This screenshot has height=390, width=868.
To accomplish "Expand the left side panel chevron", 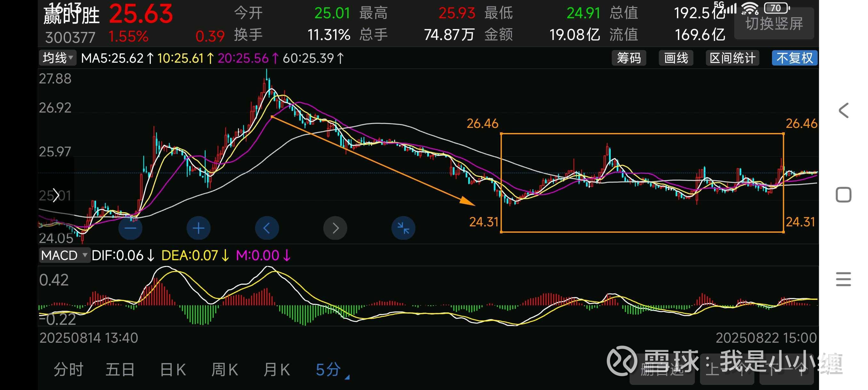I will (56, 195).
